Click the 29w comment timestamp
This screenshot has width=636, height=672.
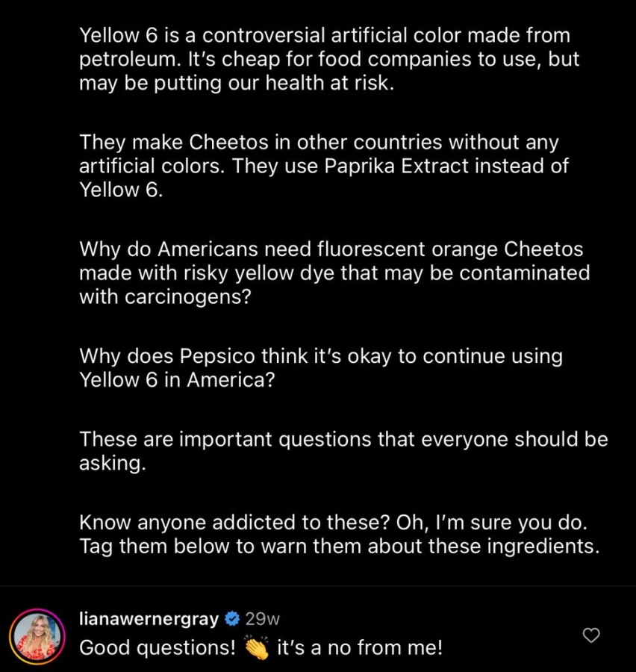(262, 618)
